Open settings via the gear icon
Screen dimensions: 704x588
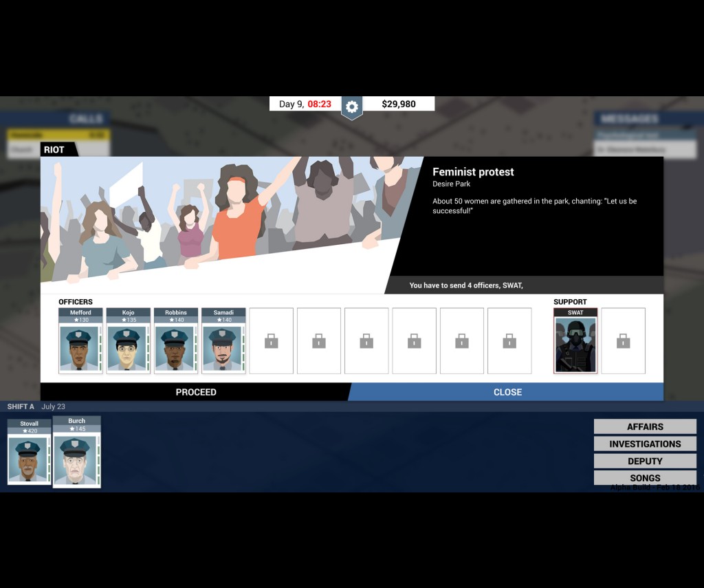click(352, 107)
